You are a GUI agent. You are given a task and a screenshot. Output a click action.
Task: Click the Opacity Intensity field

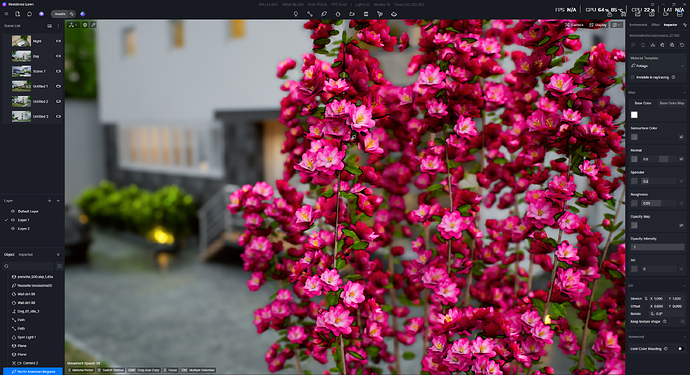click(x=657, y=247)
